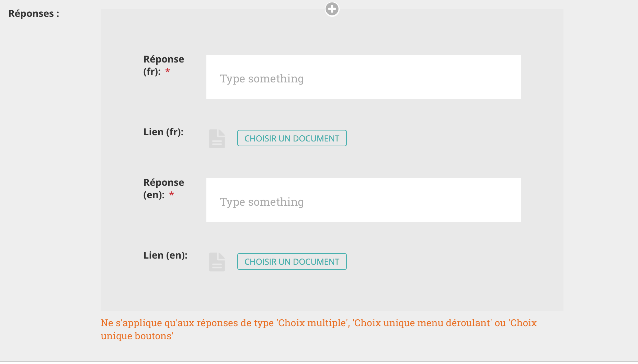Image resolution: width=638 pixels, height=364 pixels.
Task: Select the Type something placeholder in Réponse (fr)
Action: click(x=262, y=78)
